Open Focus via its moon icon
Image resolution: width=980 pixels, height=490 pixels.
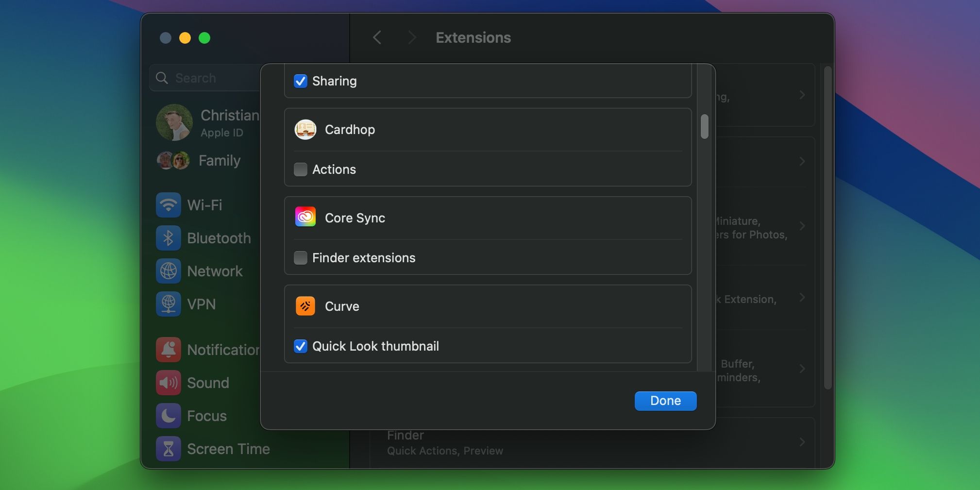point(168,416)
